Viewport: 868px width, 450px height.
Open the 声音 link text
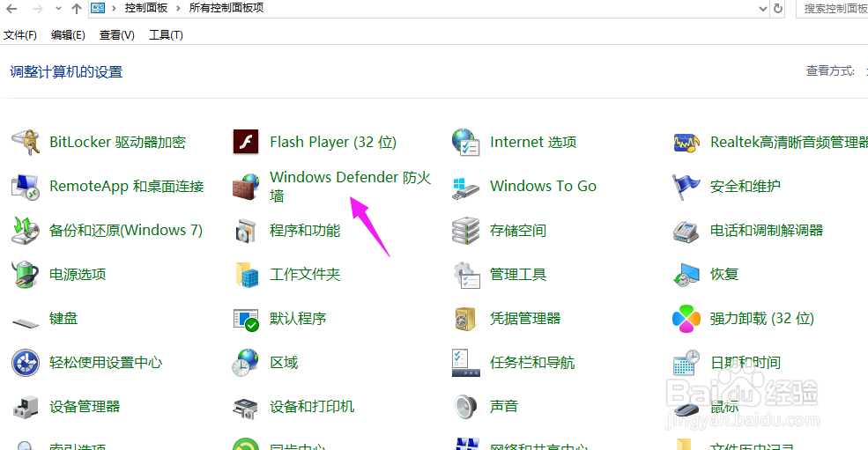[x=504, y=407]
